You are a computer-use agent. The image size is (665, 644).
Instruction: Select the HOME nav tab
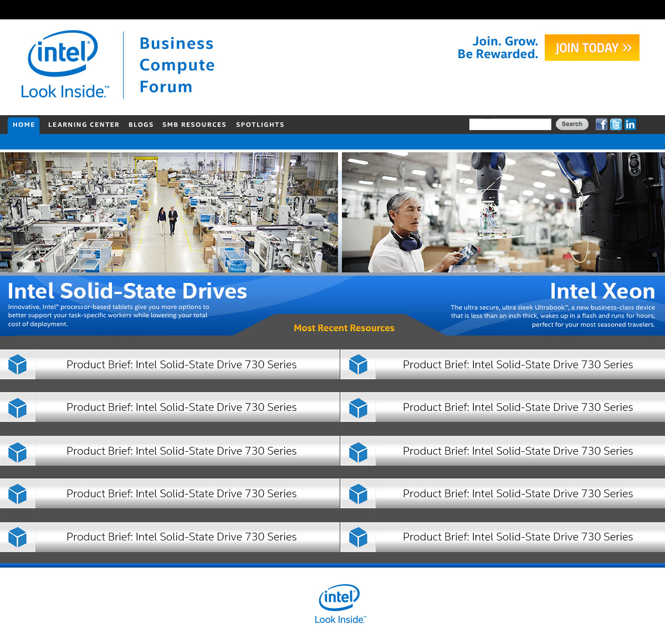[24, 125]
